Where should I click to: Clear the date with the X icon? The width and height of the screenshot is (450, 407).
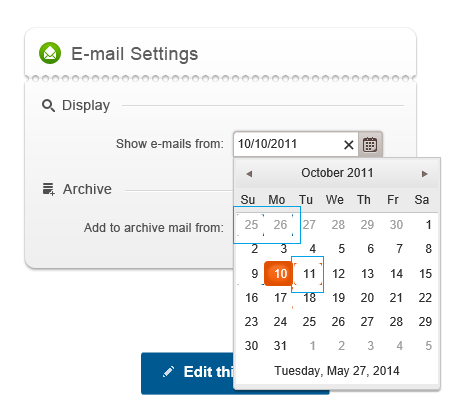pos(349,145)
